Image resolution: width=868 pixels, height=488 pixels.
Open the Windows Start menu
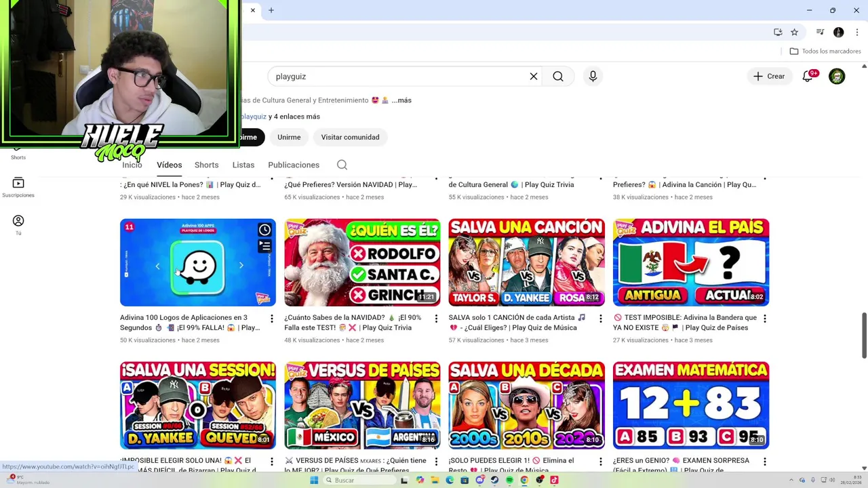314,480
